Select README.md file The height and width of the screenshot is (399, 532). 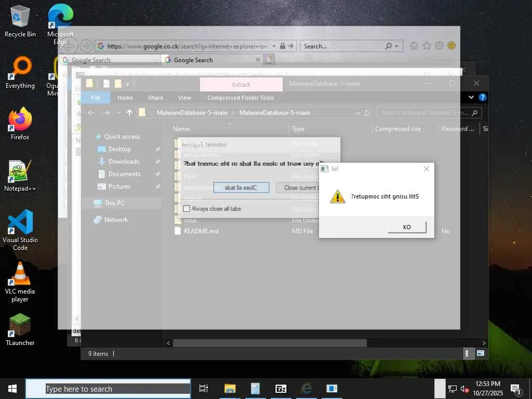201,231
